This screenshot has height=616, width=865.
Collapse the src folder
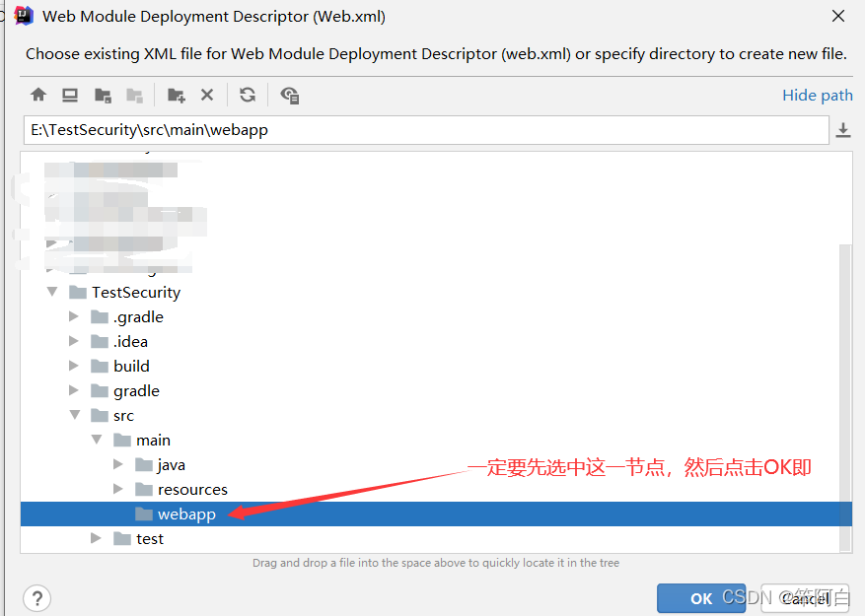[x=75, y=415]
